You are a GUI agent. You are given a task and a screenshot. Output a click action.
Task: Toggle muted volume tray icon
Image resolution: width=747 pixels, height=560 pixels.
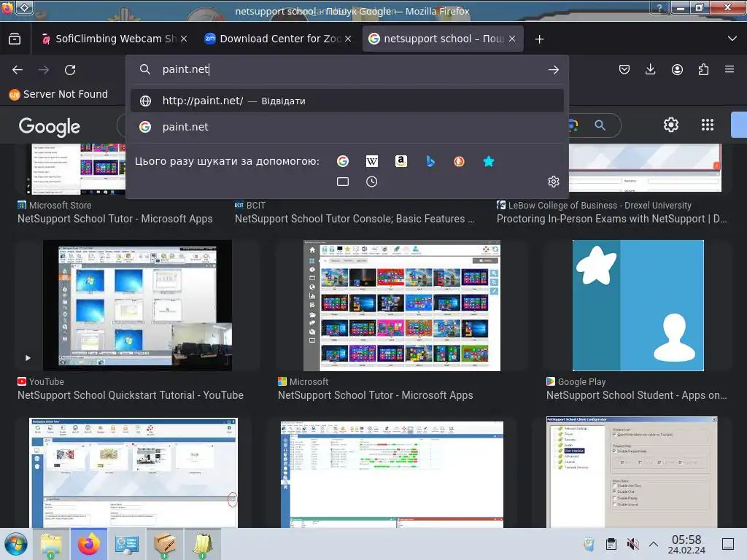(x=632, y=544)
